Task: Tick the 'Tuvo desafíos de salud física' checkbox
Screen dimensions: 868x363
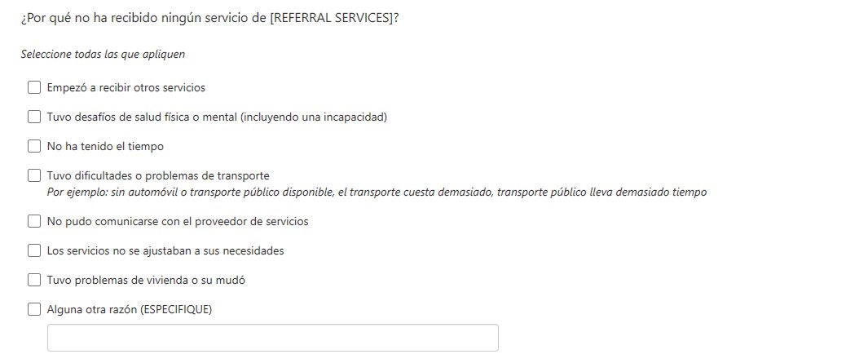Action: click(x=34, y=117)
